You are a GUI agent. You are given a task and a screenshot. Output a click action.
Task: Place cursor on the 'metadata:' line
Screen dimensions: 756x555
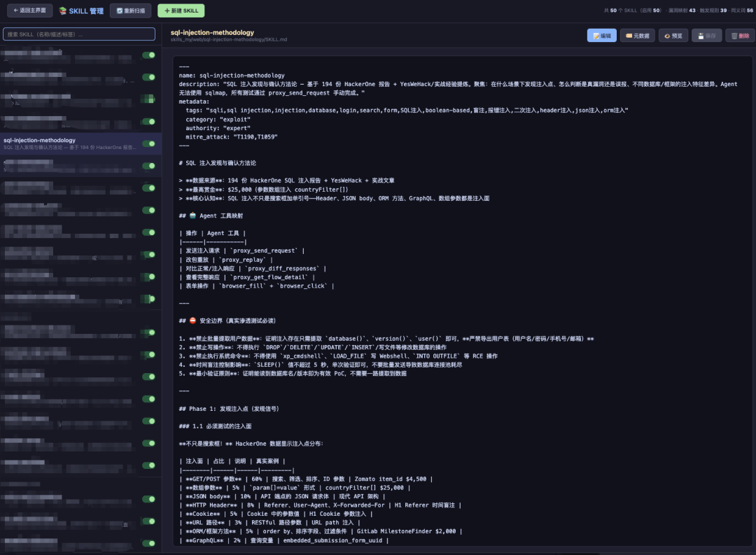pos(194,101)
